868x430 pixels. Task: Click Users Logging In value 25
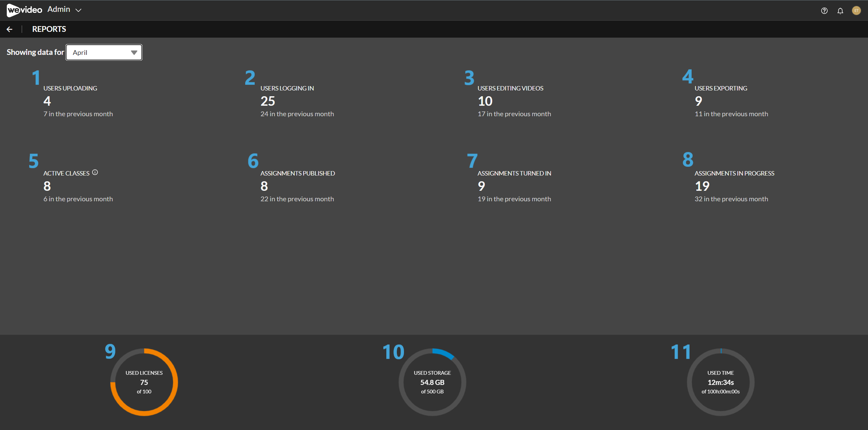point(268,101)
